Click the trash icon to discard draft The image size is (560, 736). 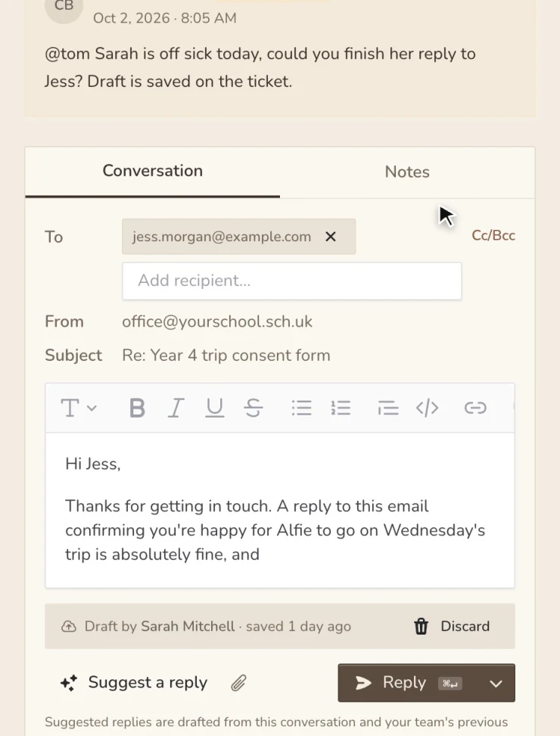[421, 626]
